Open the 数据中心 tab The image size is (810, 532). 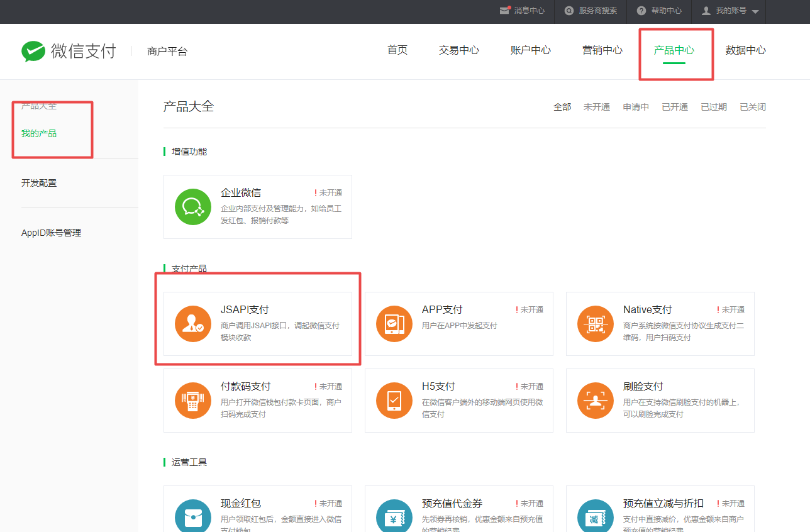tap(746, 50)
